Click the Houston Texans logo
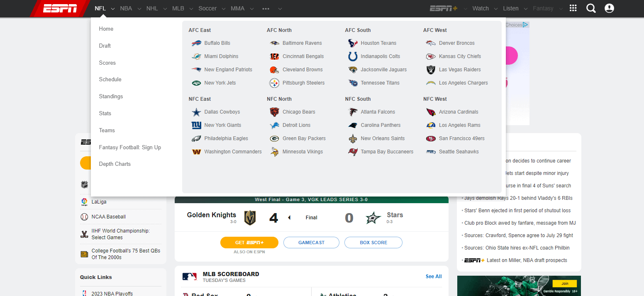This screenshot has width=644, height=296. [353, 43]
